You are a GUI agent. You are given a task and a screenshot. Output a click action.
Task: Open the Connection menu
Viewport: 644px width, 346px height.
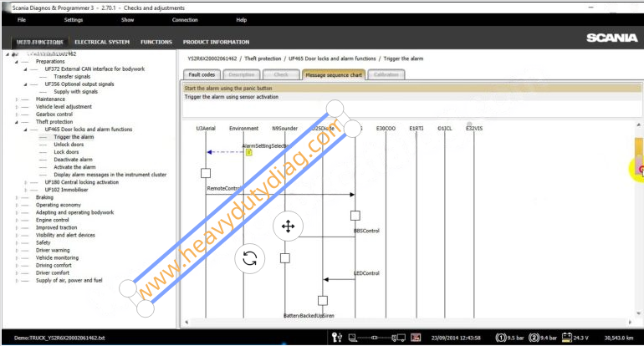coord(185,20)
